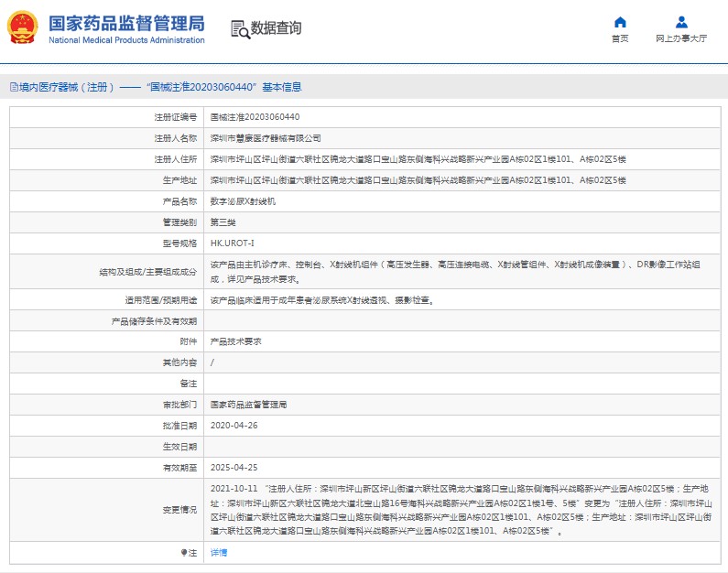
Task: Click the 生产地址 address value
Action: point(418,180)
